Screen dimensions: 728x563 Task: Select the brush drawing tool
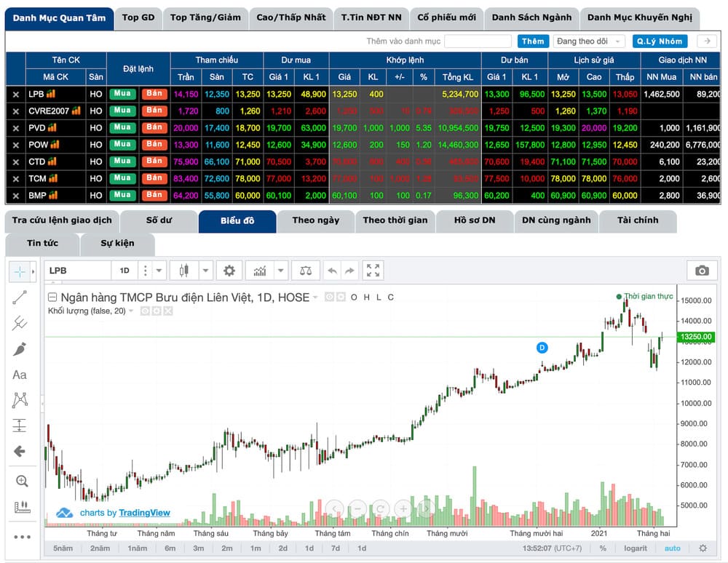(x=20, y=349)
